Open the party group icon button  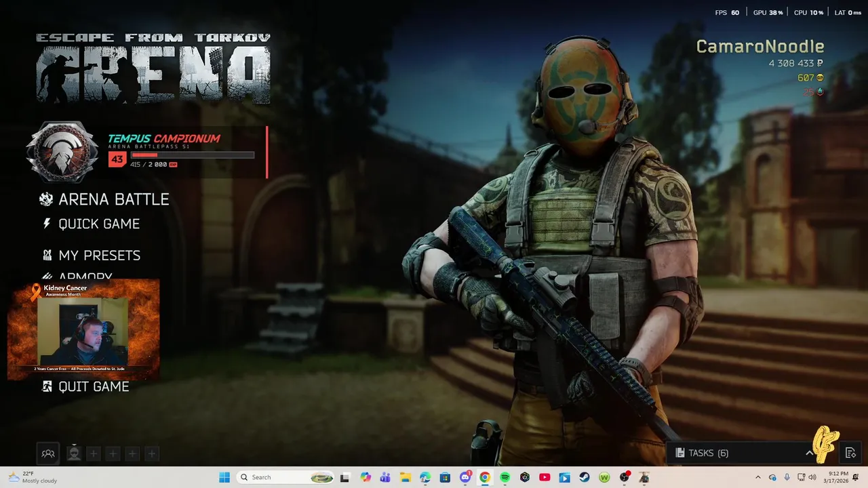[x=47, y=453]
